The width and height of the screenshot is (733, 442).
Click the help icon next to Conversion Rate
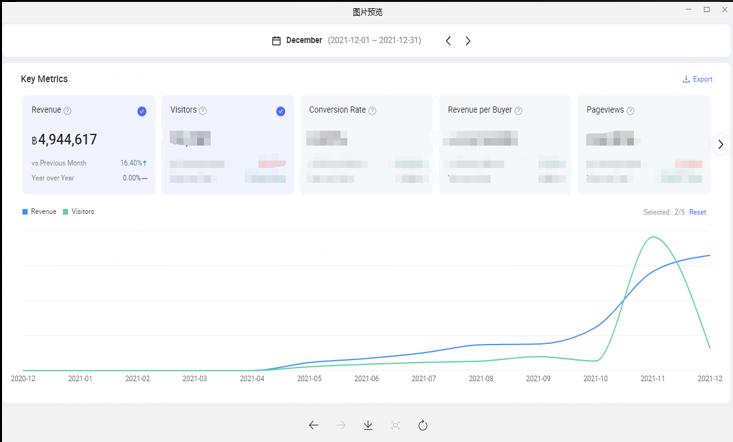tap(372, 111)
